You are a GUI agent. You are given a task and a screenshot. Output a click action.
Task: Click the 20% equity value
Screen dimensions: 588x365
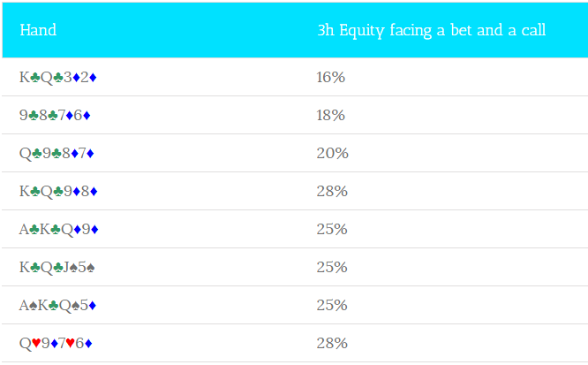[332, 153]
